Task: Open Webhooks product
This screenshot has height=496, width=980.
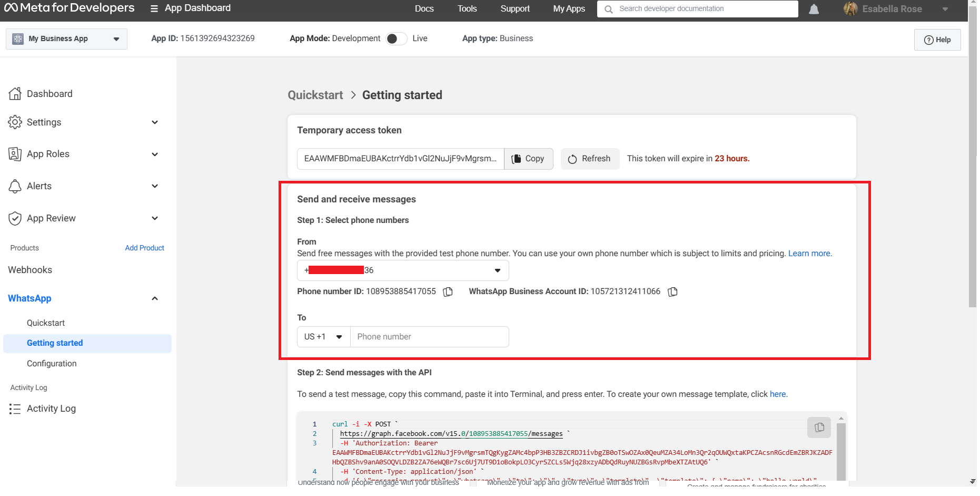Action: [x=30, y=270]
